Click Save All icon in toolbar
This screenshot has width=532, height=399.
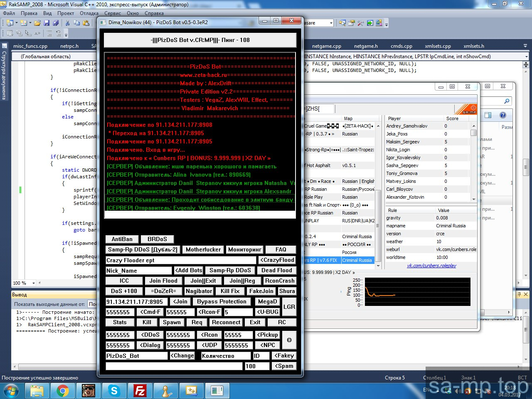[56, 23]
